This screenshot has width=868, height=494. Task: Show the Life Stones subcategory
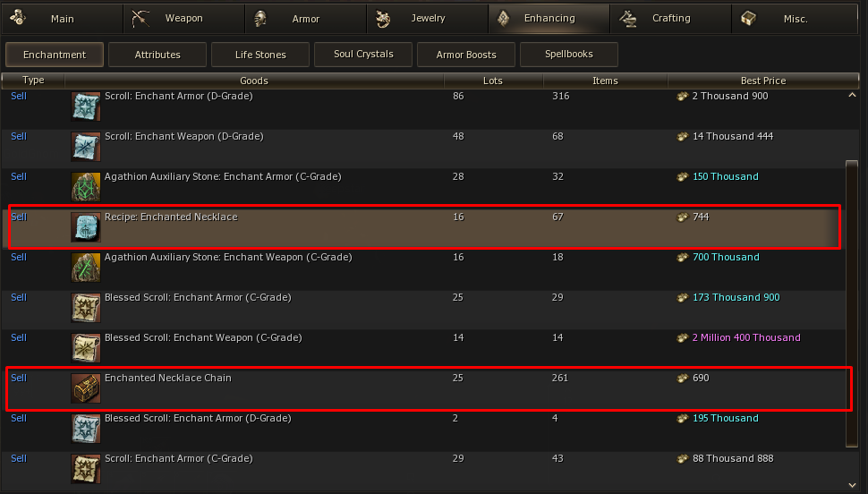pyautogui.click(x=260, y=55)
